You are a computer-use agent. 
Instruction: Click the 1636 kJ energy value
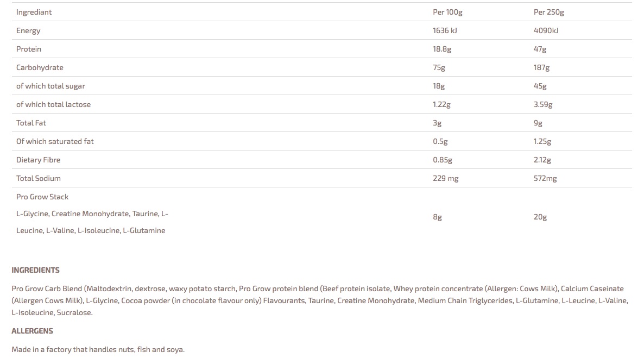pyautogui.click(x=445, y=30)
